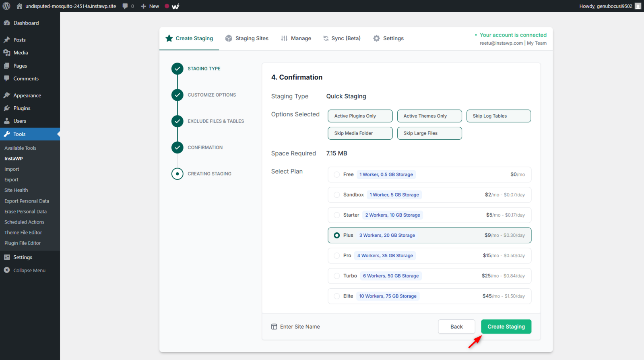Open Erase Personal Data submenu item
This screenshot has width=644, height=360.
point(25,211)
